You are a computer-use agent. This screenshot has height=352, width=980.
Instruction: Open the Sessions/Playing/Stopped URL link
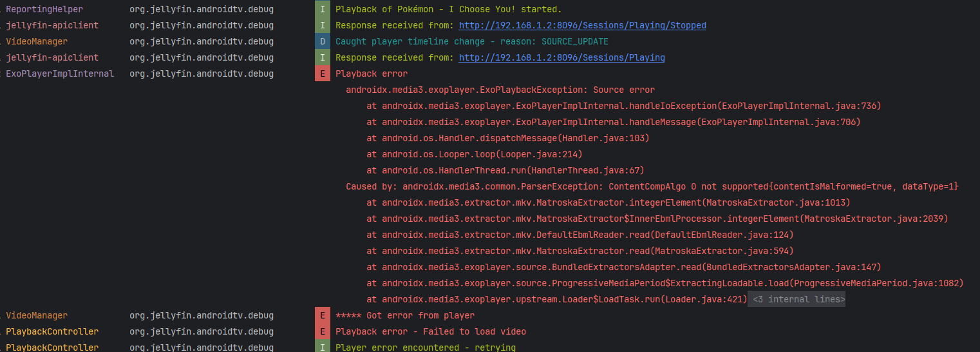[582, 26]
